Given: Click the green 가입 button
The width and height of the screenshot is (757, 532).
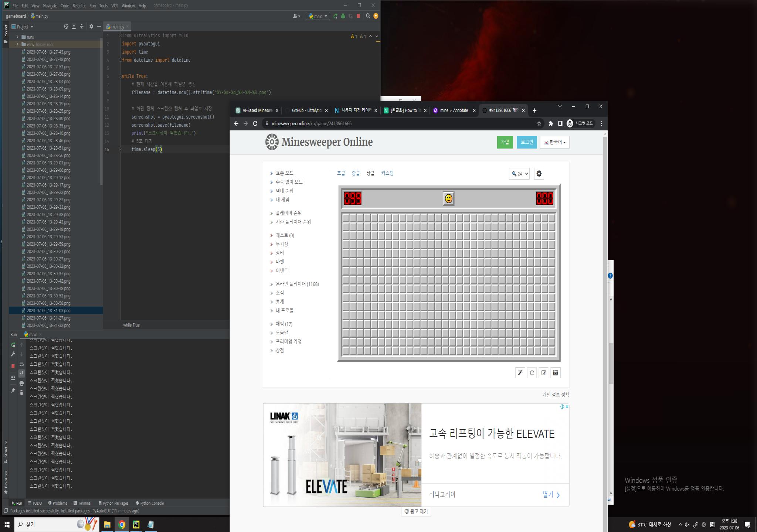Looking at the screenshot, I should pyautogui.click(x=505, y=142).
